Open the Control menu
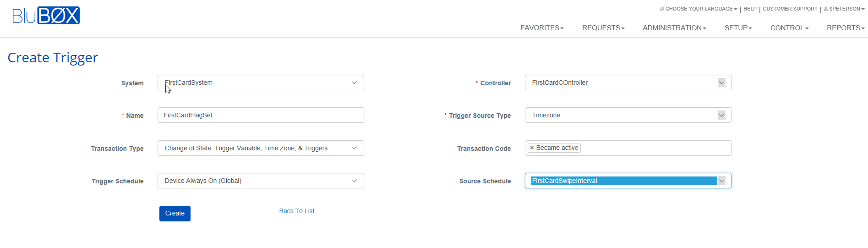 [790, 28]
